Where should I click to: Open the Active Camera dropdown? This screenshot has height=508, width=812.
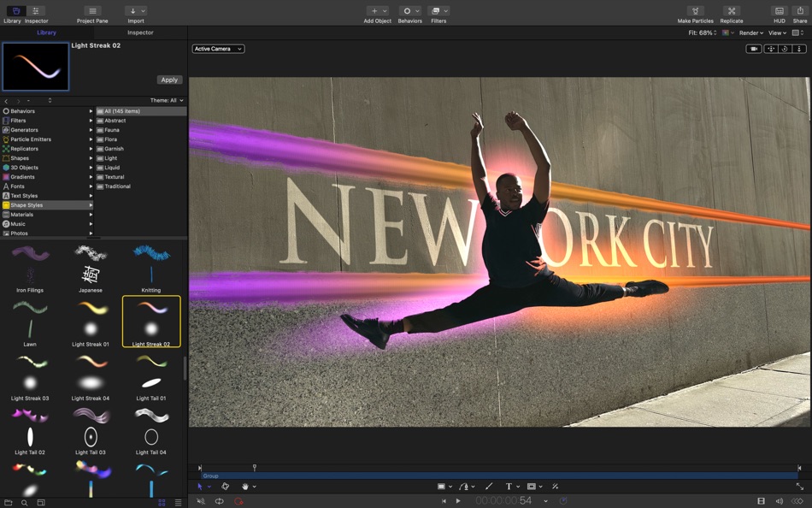[217, 49]
